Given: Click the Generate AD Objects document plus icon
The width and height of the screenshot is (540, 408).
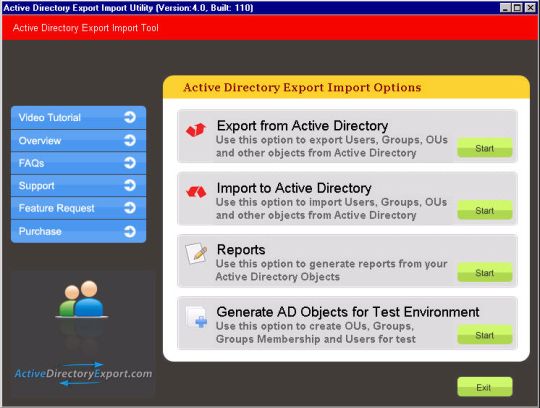Looking at the screenshot, I should click(x=196, y=317).
